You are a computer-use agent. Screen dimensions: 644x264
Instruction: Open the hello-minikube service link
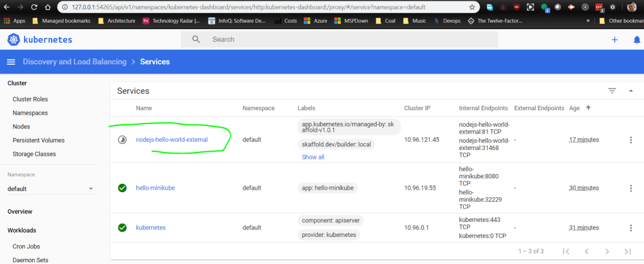coord(156,188)
